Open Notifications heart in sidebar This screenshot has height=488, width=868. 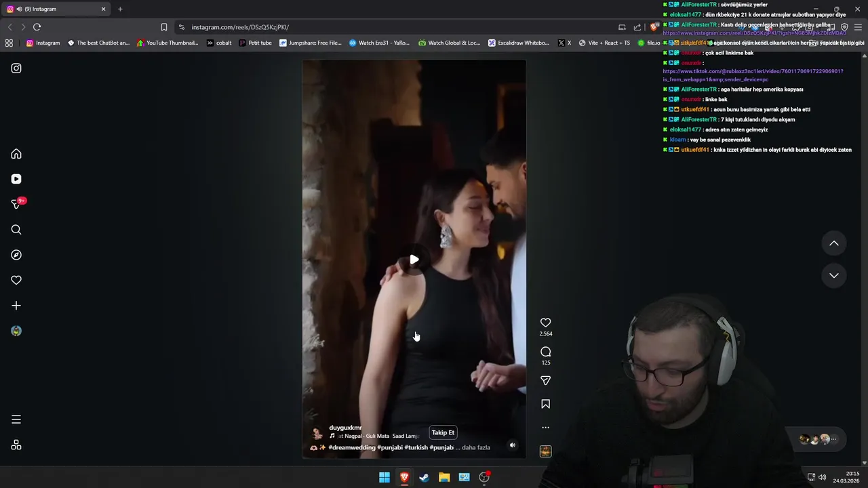[16, 280]
